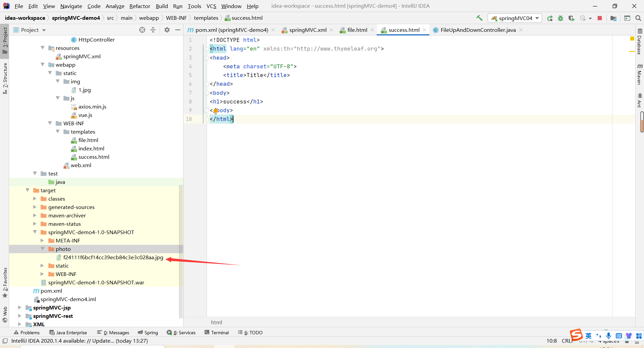The width and height of the screenshot is (644, 348).
Task: Open the Refactor menu
Action: point(140,6)
